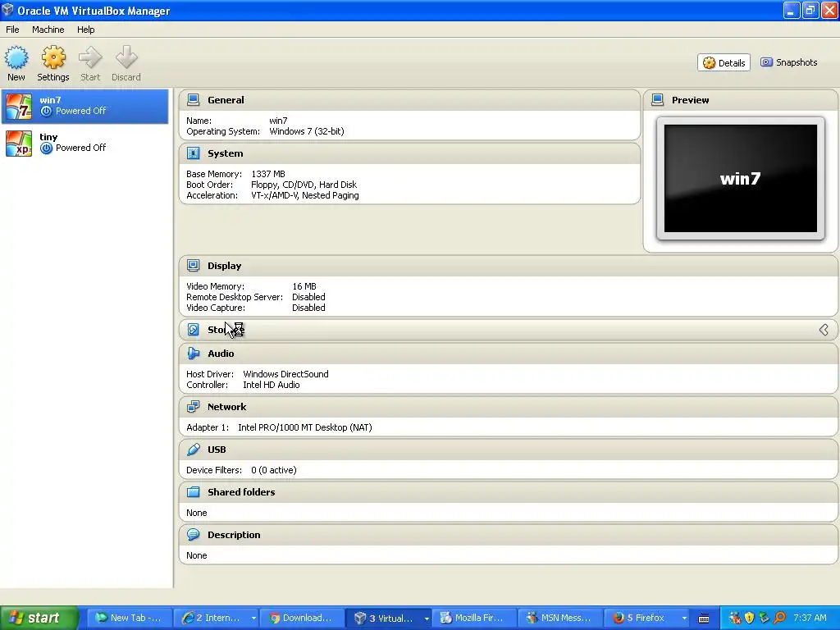Click the Display section icon
Screen dimensions: 840x630
coord(194,266)
